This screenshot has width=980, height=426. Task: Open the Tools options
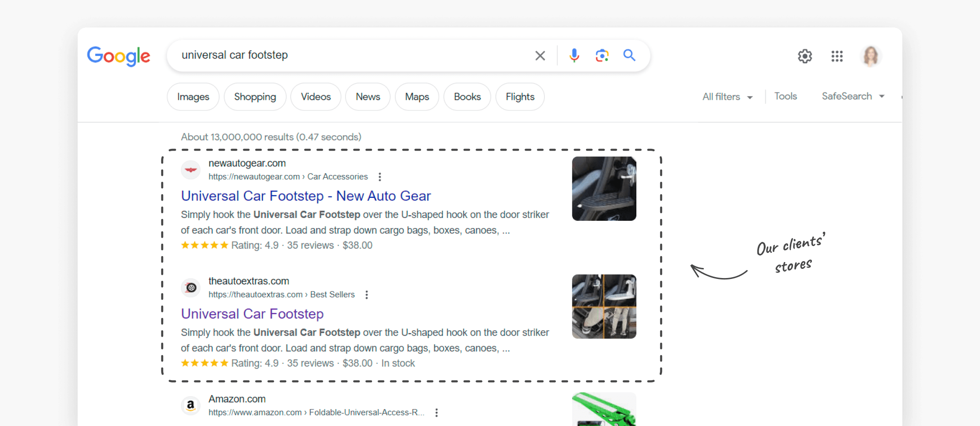pos(785,97)
